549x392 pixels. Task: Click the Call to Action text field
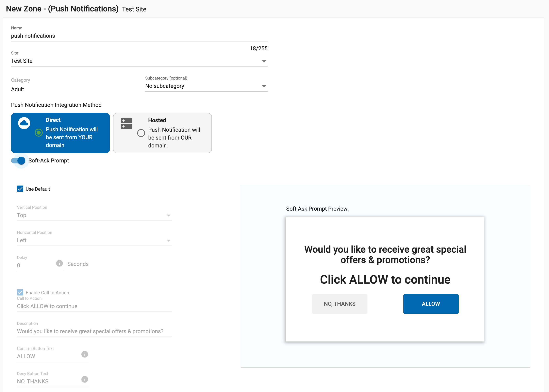(x=94, y=306)
